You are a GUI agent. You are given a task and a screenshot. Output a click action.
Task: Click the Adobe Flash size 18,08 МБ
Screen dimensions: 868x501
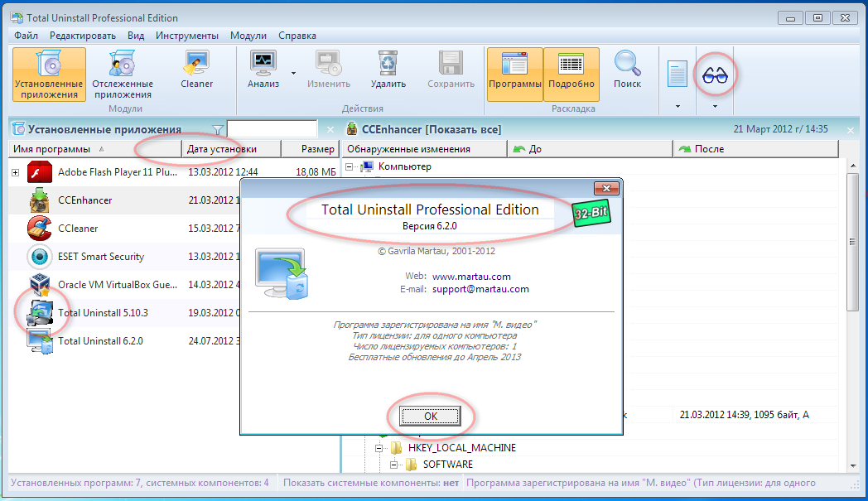(316, 172)
